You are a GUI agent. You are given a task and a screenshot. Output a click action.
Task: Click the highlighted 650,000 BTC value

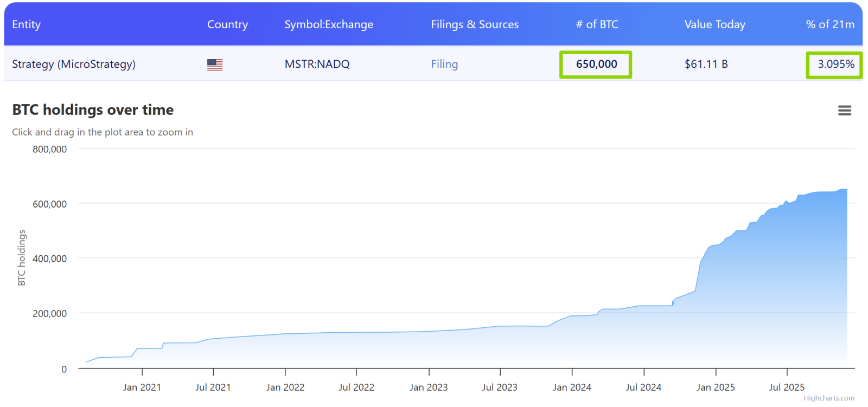coord(596,64)
